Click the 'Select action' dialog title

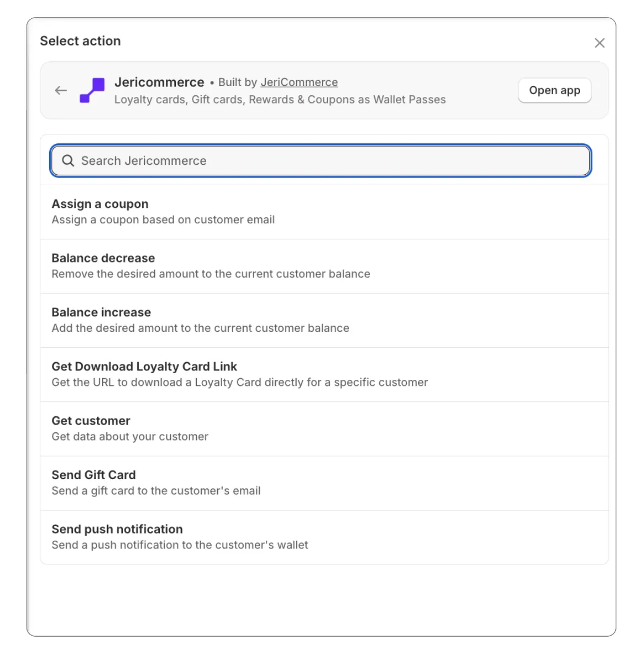pos(80,41)
